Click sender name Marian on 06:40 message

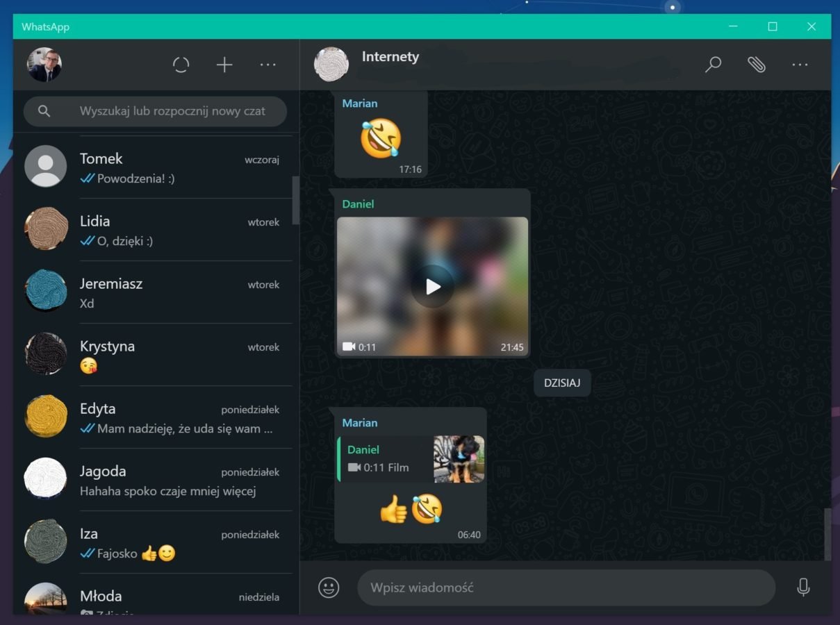pos(360,423)
